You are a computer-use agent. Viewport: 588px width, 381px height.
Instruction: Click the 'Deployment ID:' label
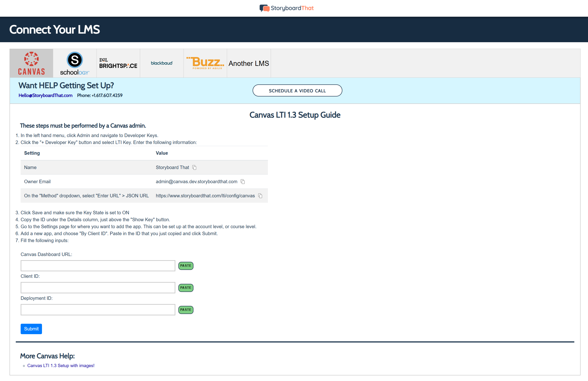click(x=37, y=298)
